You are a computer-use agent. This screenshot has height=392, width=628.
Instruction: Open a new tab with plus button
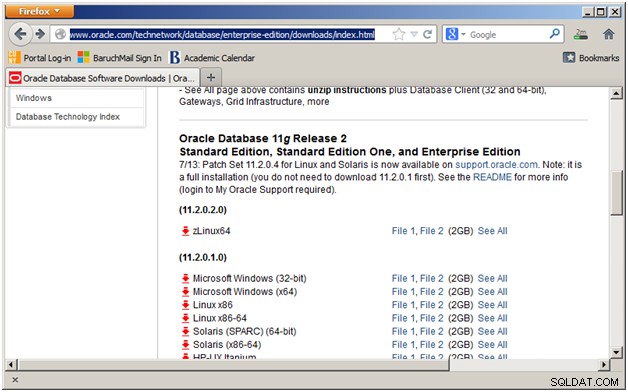[211, 77]
